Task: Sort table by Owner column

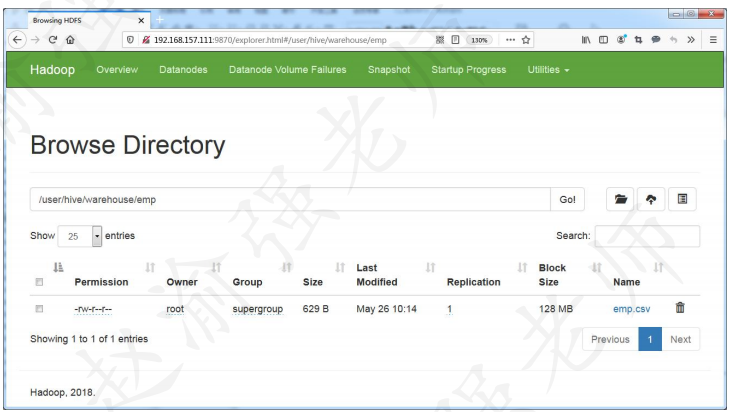Action: point(182,282)
